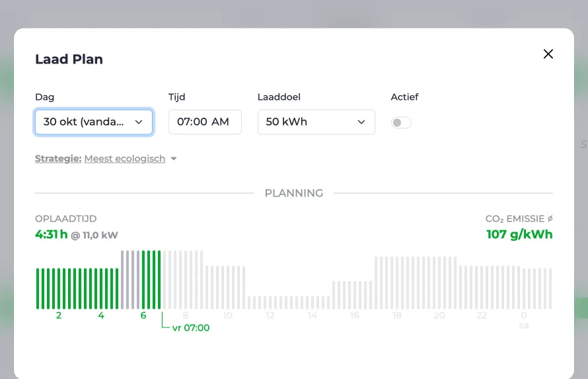Click the hour label 18 on chart

tap(397, 316)
